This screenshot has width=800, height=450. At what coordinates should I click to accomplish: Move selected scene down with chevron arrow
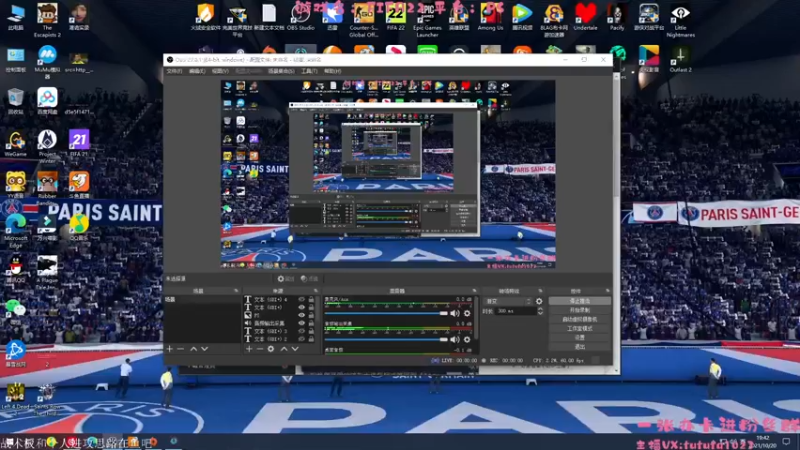(x=205, y=349)
